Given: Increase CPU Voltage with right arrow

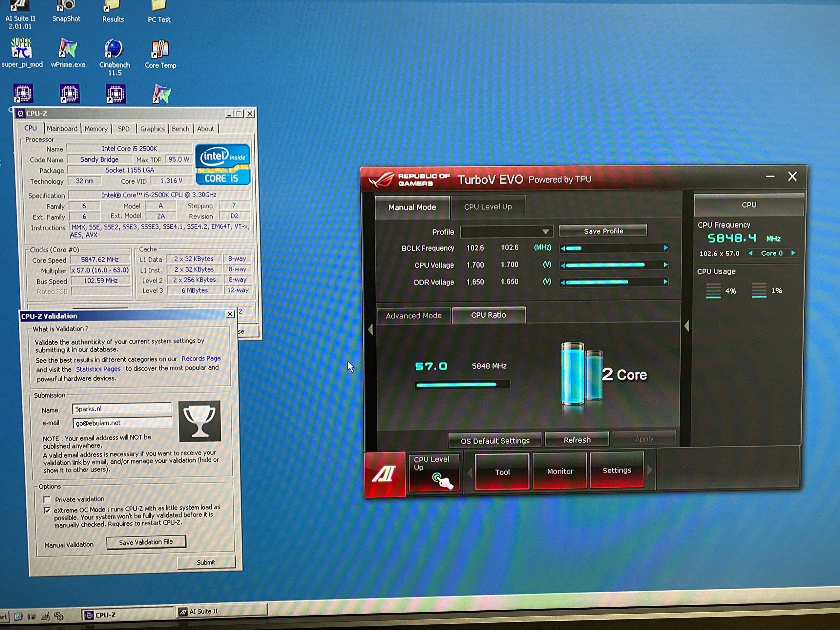Looking at the screenshot, I should click(666, 265).
